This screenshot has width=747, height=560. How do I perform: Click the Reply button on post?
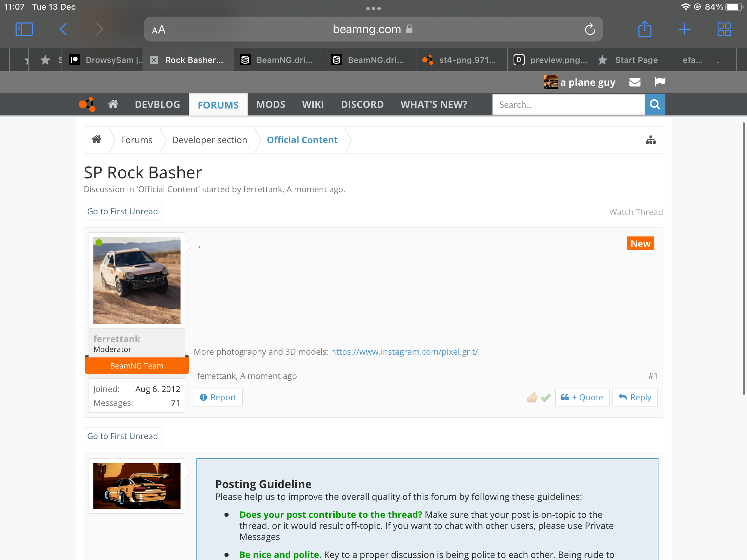[635, 398]
